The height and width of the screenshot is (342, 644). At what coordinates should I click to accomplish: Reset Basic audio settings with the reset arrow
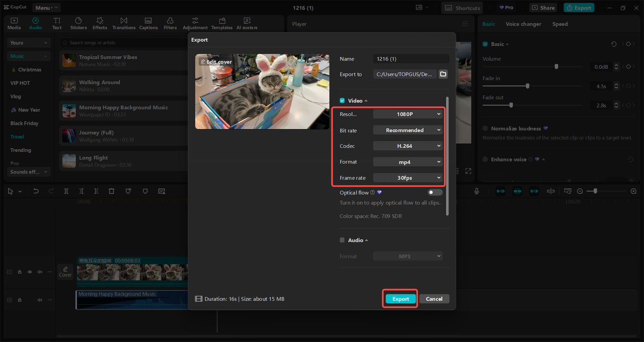coord(614,44)
